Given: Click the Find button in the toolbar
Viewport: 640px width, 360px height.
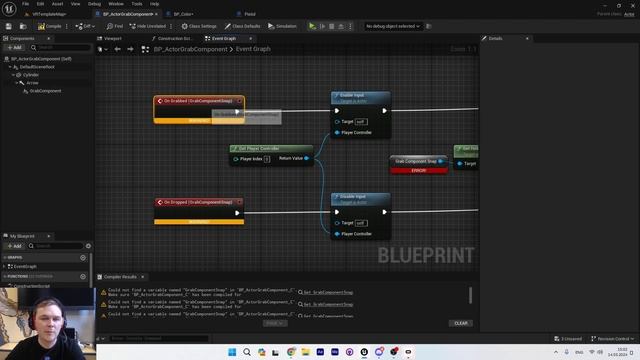Looking at the screenshot, I should (x=115, y=26).
